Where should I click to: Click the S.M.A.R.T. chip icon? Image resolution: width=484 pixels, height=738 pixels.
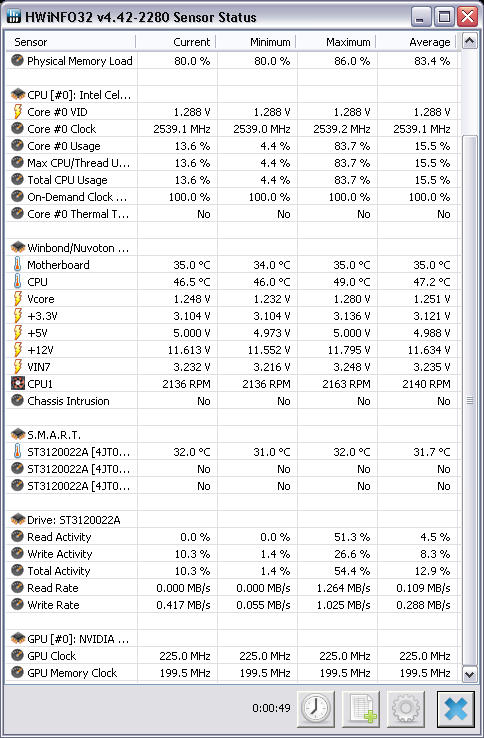[17, 434]
